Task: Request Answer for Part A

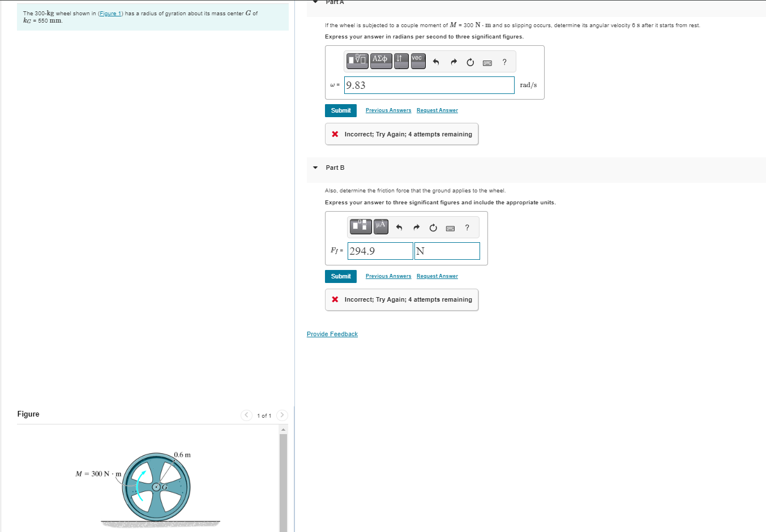Action: pos(437,110)
